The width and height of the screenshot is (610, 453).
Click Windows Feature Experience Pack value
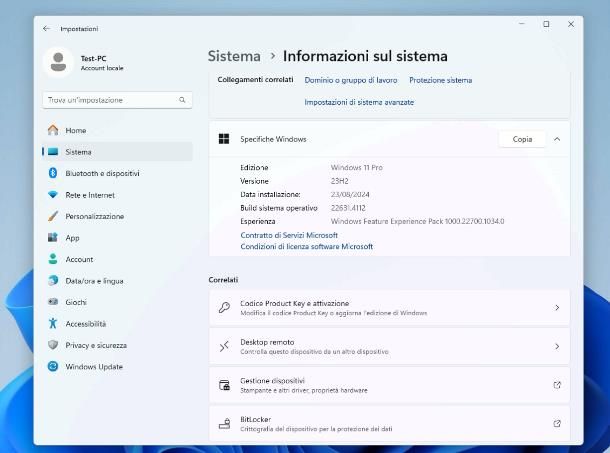417,221
